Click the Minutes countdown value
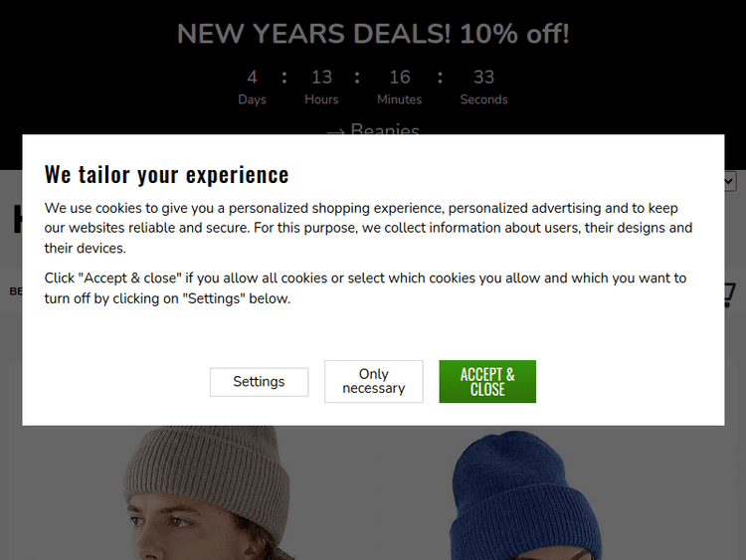This screenshot has height=560, width=746. [x=399, y=78]
